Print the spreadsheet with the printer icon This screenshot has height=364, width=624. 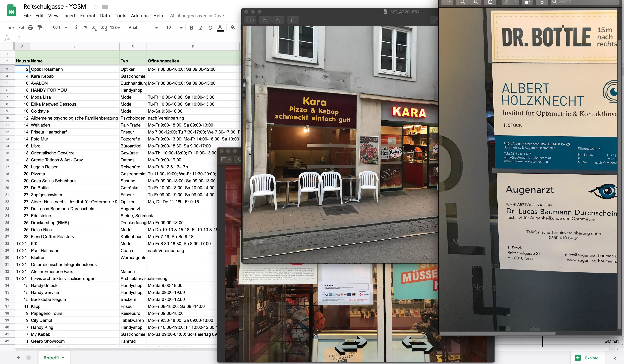tap(30, 27)
